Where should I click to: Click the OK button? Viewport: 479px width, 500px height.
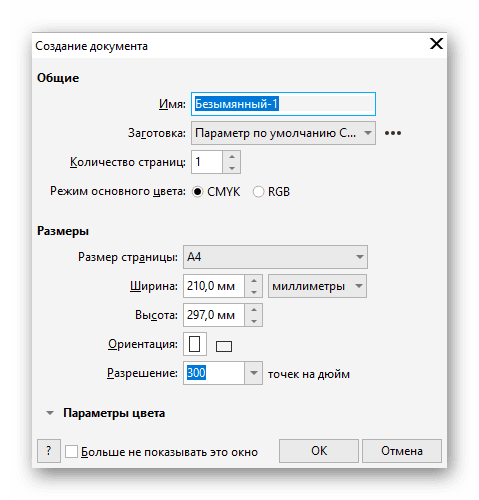click(x=319, y=451)
